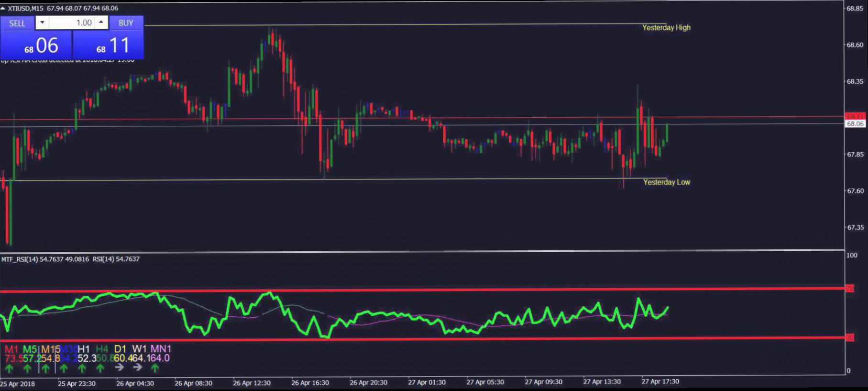This screenshot has width=868, height=391.
Task: Click the green up arrow under H4
Action: tap(100, 368)
